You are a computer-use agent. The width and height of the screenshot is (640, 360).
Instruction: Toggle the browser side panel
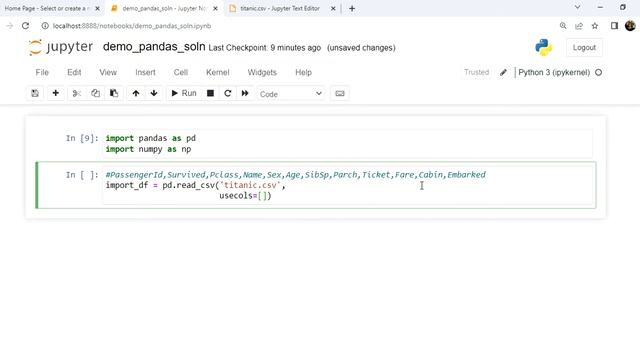[x=614, y=26]
